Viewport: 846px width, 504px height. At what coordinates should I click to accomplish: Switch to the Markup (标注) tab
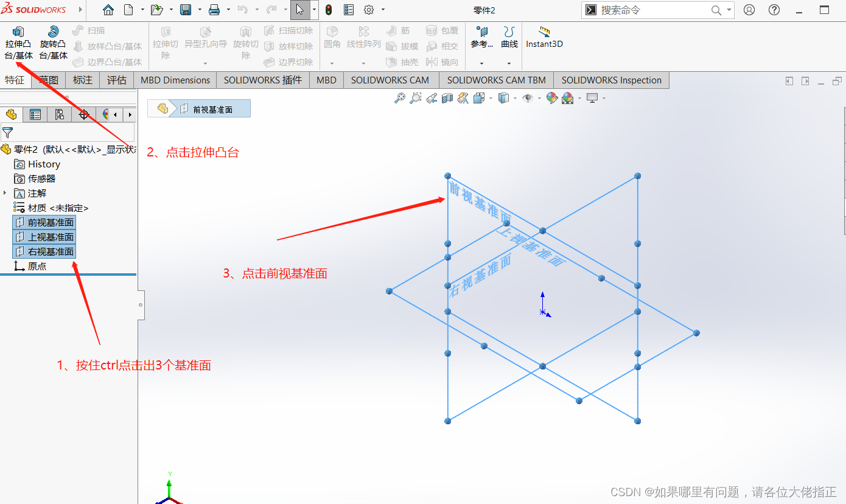tap(83, 80)
